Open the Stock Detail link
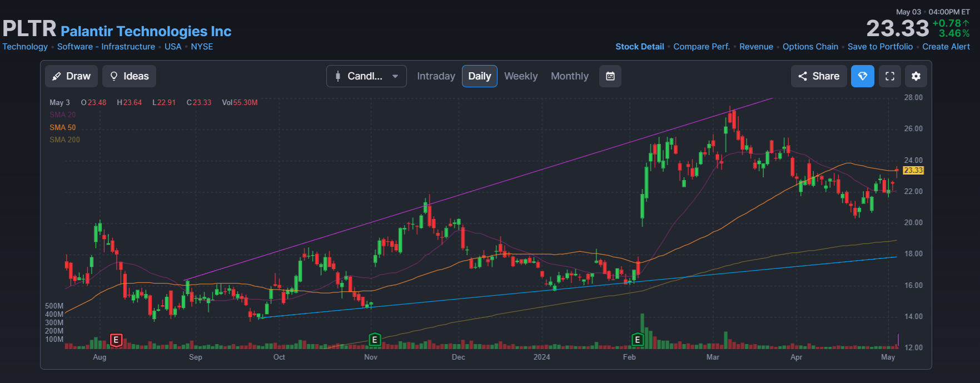Viewport: 980px width, 383px height. click(x=639, y=47)
